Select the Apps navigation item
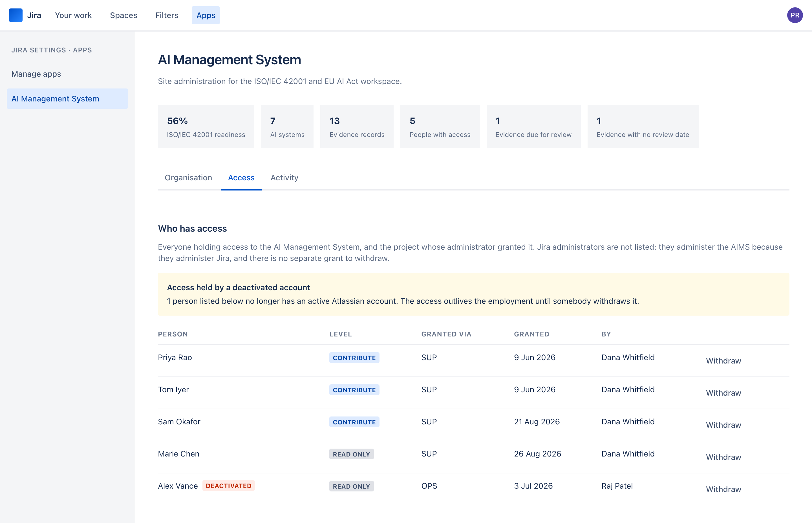The width and height of the screenshot is (812, 523). pyautogui.click(x=206, y=15)
